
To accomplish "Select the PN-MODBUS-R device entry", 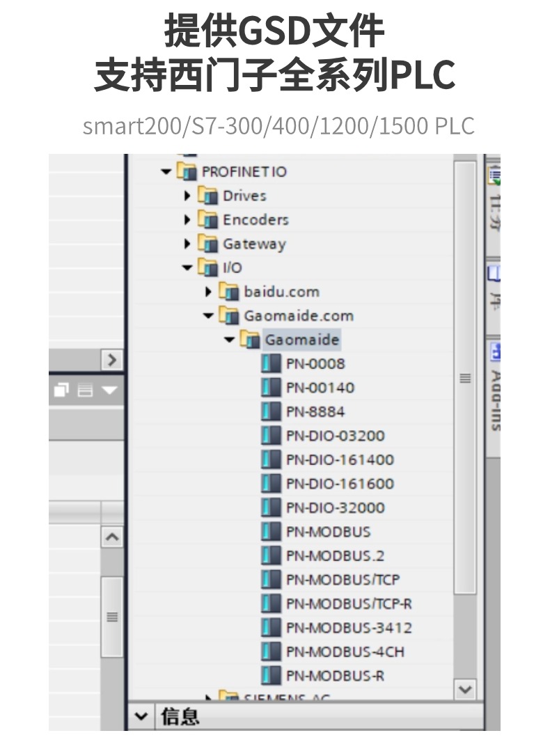I will [x=336, y=676].
